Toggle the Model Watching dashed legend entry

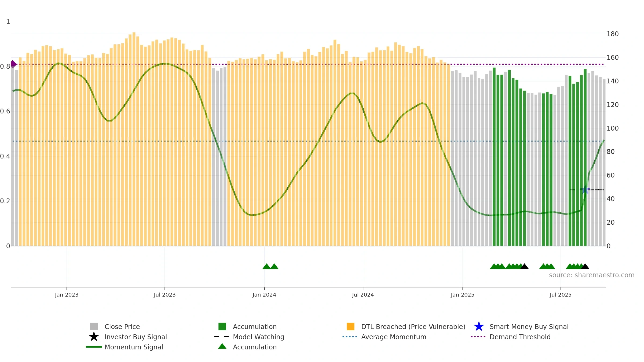pos(249,337)
